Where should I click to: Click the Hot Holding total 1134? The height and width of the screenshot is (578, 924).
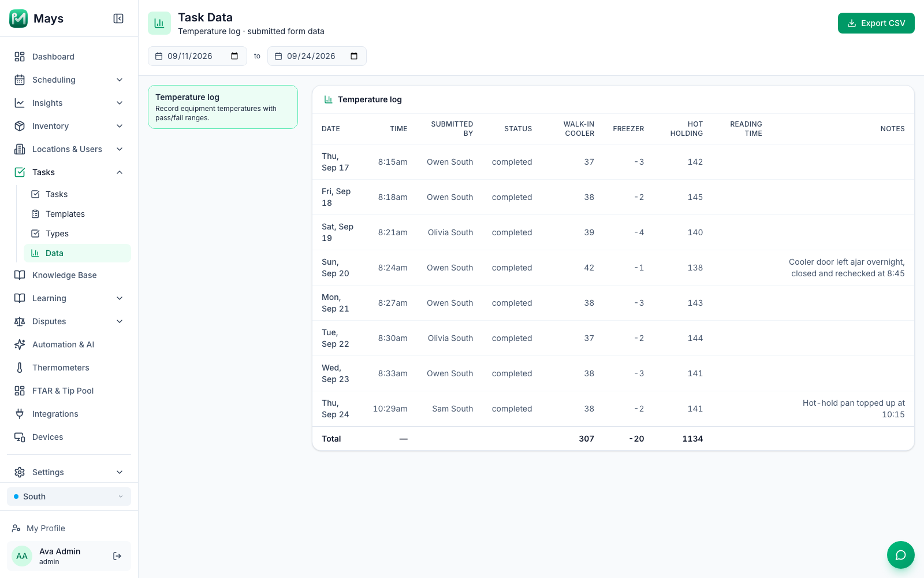[x=692, y=439]
